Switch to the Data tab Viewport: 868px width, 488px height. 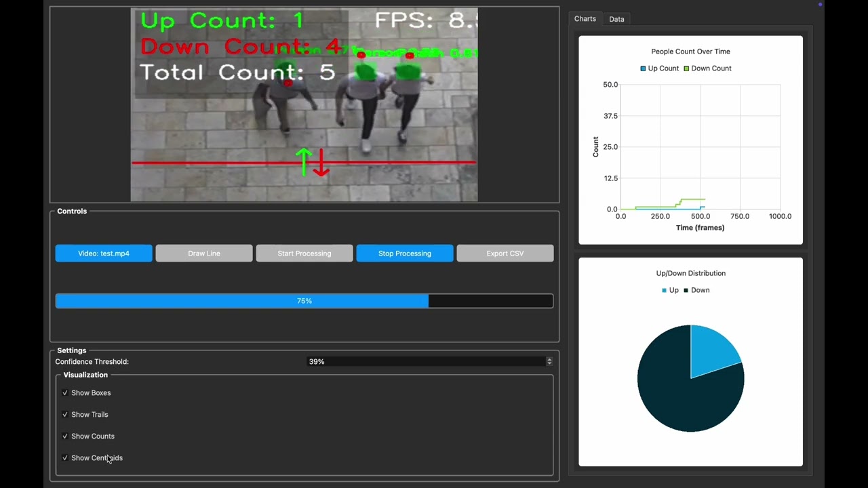616,19
